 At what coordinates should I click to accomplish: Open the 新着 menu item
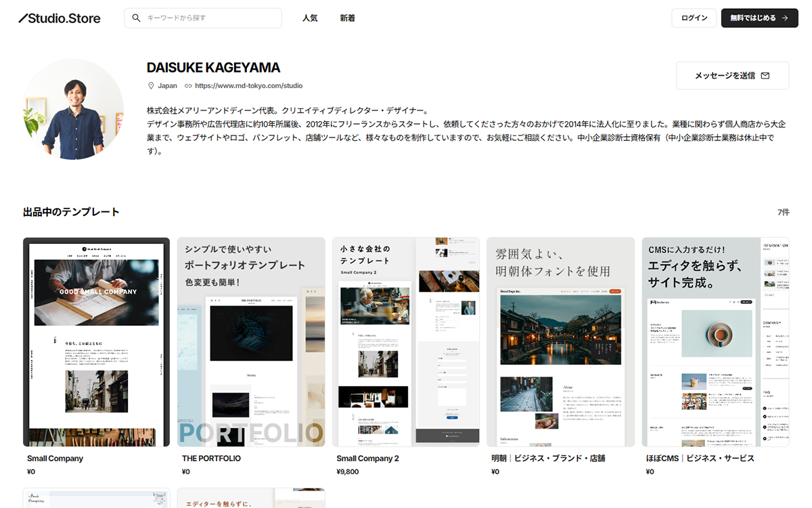(347, 18)
